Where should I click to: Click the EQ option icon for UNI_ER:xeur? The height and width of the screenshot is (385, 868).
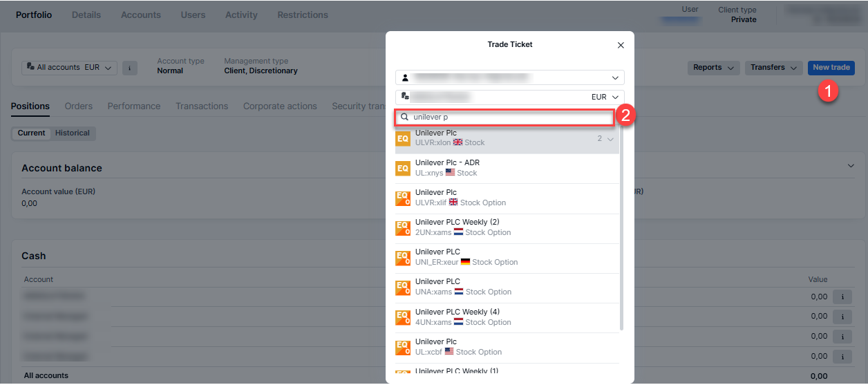click(403, 258)
